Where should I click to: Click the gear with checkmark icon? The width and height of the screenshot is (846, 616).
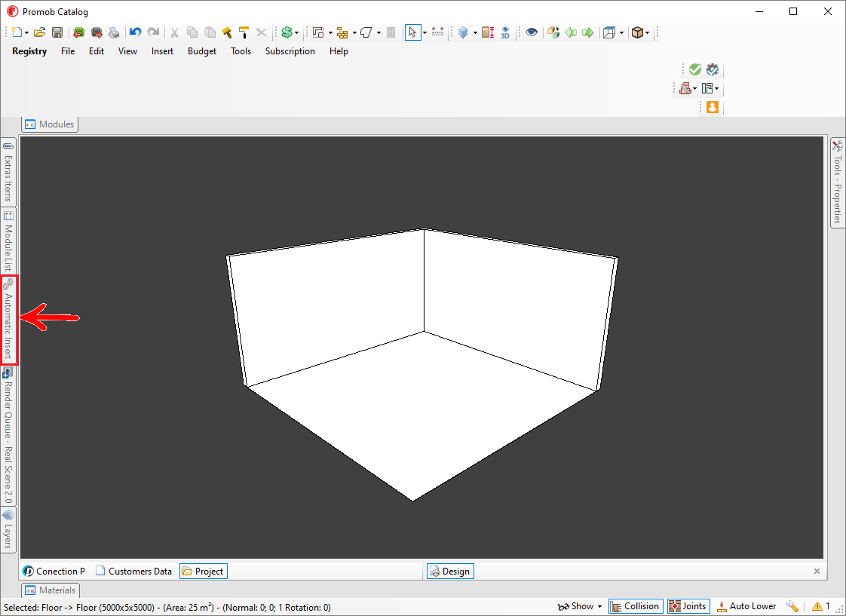[x=713, y=69]
